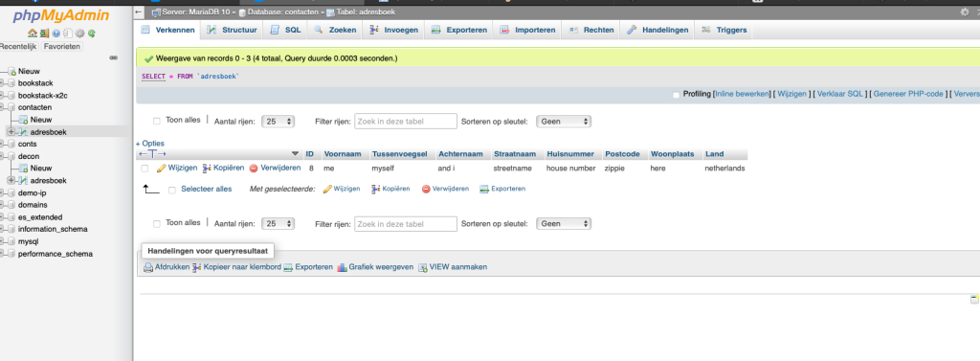This screenshot has width=980, height=361.
Task: Open the Favorieten tab in sidebar
Action: pos(62,46)
